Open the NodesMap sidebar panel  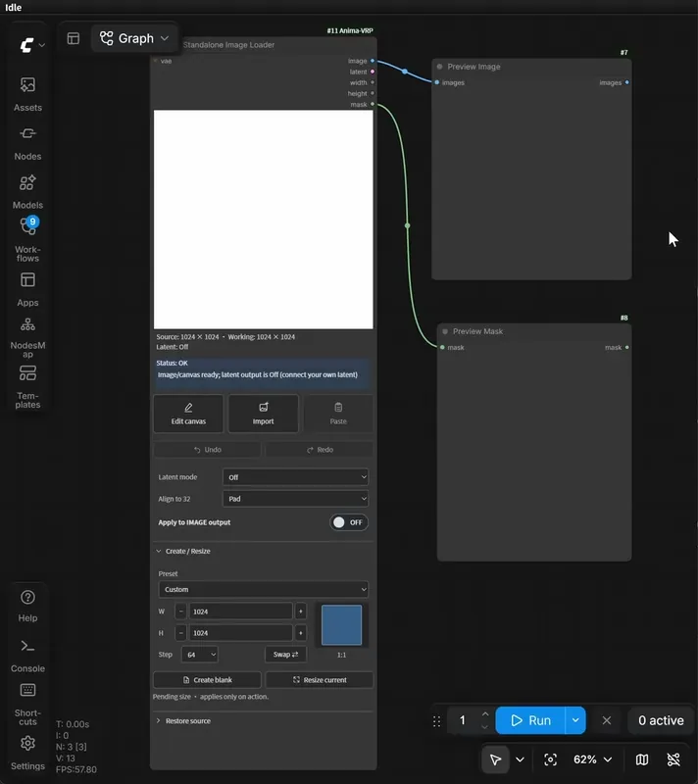[x=27, y=338]
